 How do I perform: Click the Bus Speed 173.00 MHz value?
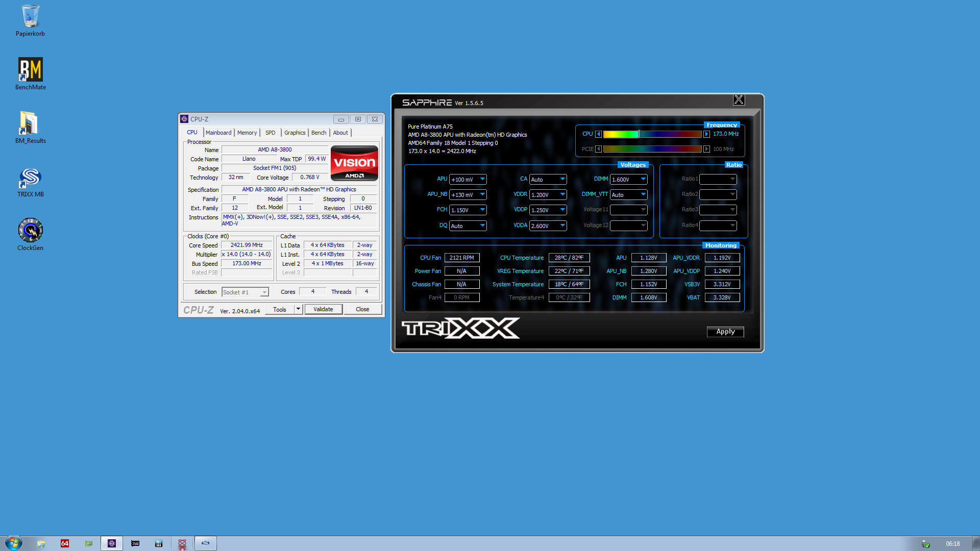[247, 263]
